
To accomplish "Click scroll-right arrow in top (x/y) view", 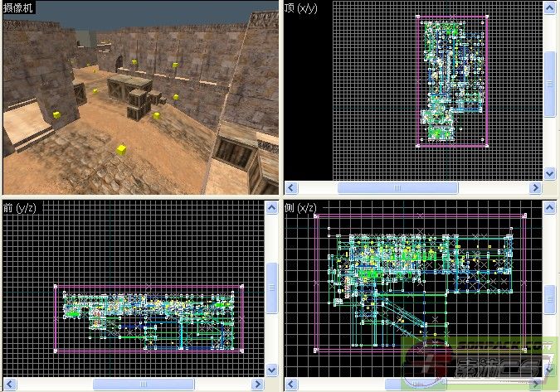I will [535, 187].
